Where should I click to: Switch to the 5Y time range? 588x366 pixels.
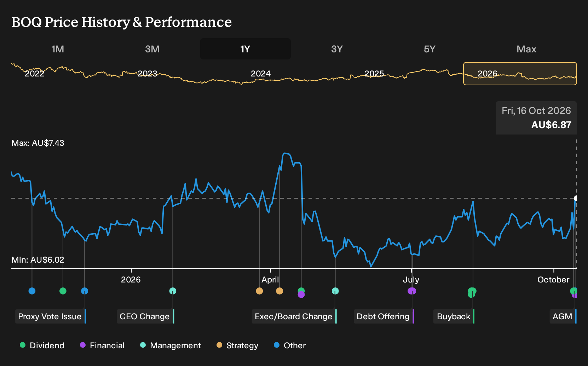click(430, 49)
